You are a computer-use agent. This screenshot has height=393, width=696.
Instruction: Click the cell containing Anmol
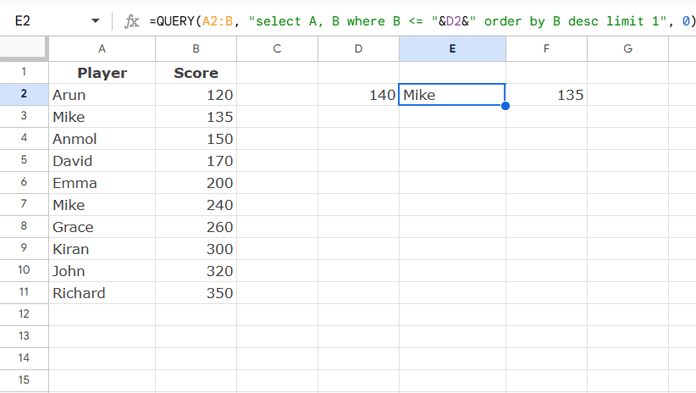coord(102,139)
